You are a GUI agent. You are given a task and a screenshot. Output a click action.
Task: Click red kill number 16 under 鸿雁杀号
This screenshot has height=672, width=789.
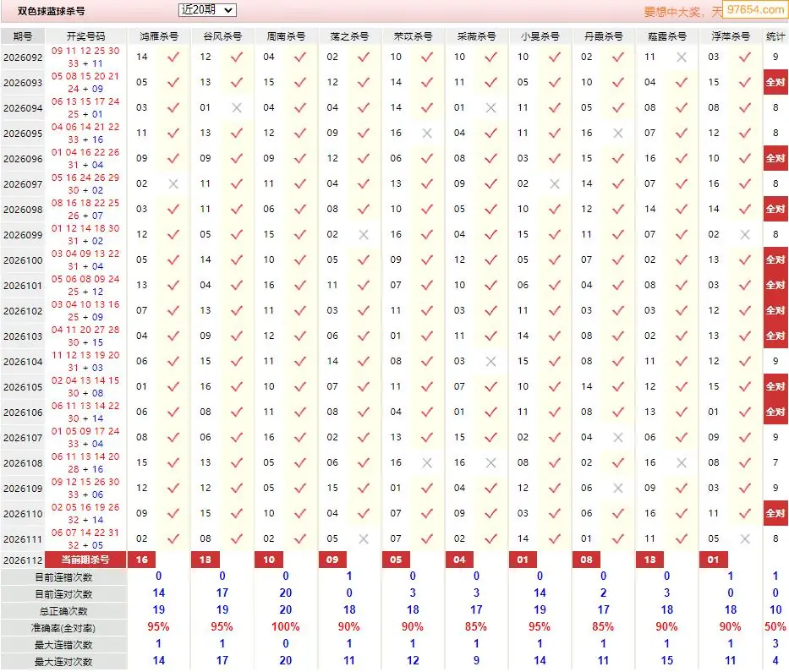click(142, 560)
